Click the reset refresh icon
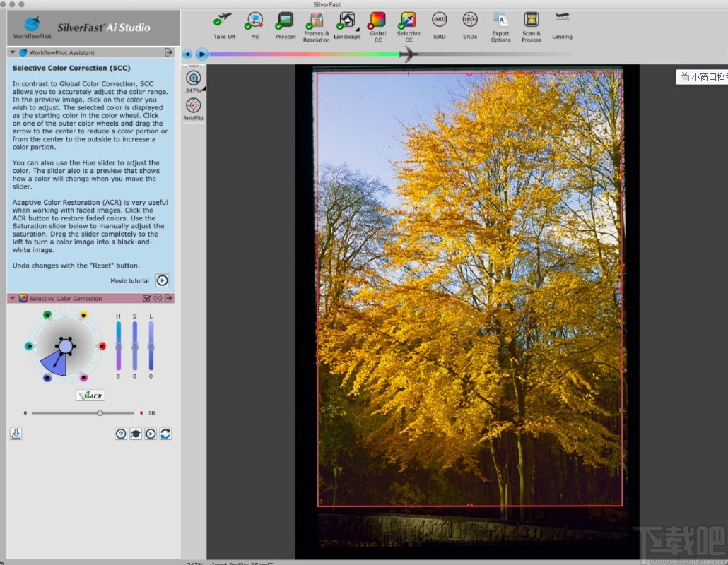The height and width of the screenshot is (565, 728). tap(165, 434)
